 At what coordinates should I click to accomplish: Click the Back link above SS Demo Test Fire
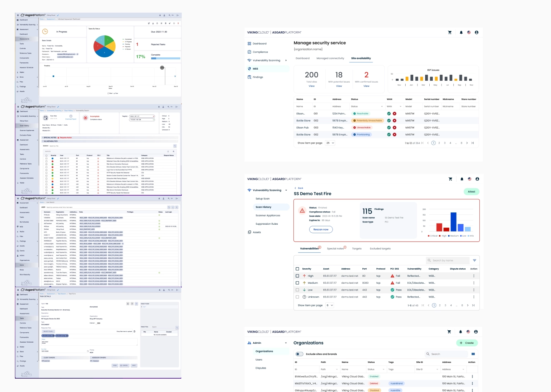pyautogui.click(x=299, y=188)
